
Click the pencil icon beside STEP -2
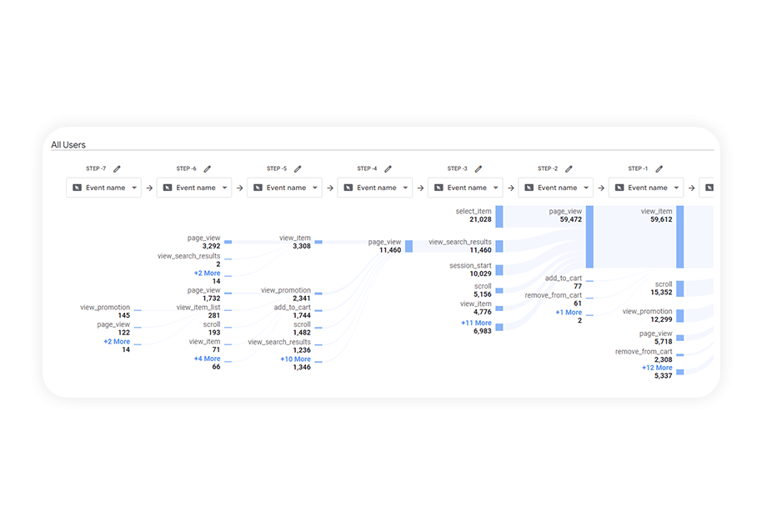(x=569, y=169)
